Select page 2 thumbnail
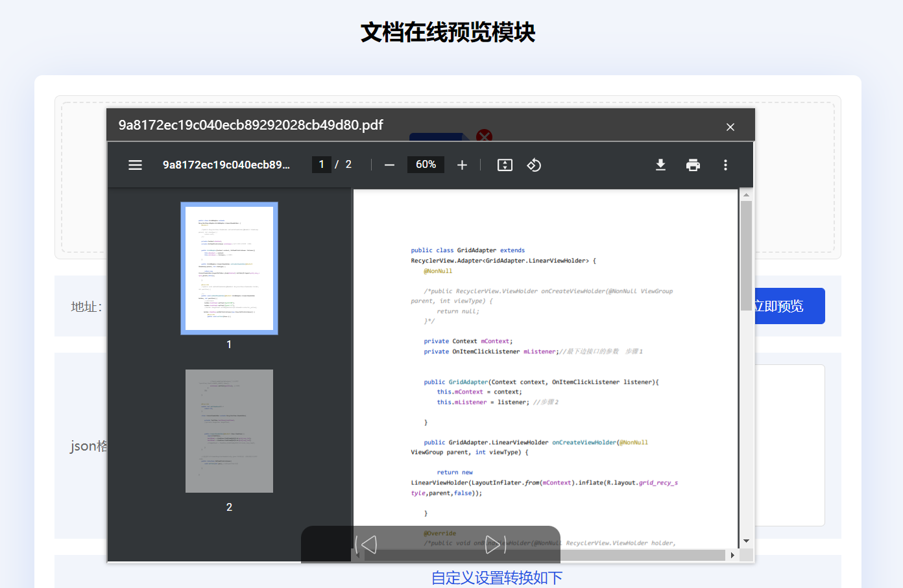 [x=229, y=431]
